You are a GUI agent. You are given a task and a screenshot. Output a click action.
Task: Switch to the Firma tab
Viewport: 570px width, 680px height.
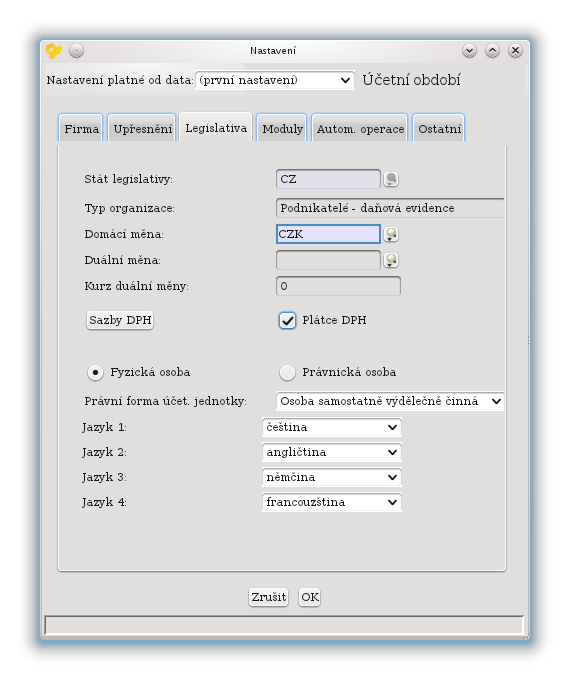pos(81,128)
